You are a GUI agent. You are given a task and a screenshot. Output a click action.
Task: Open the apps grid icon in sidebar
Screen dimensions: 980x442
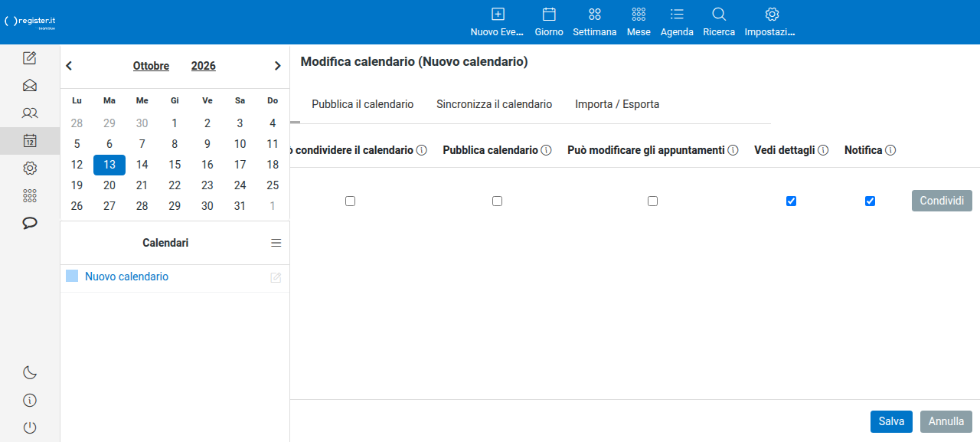(30, 196)
